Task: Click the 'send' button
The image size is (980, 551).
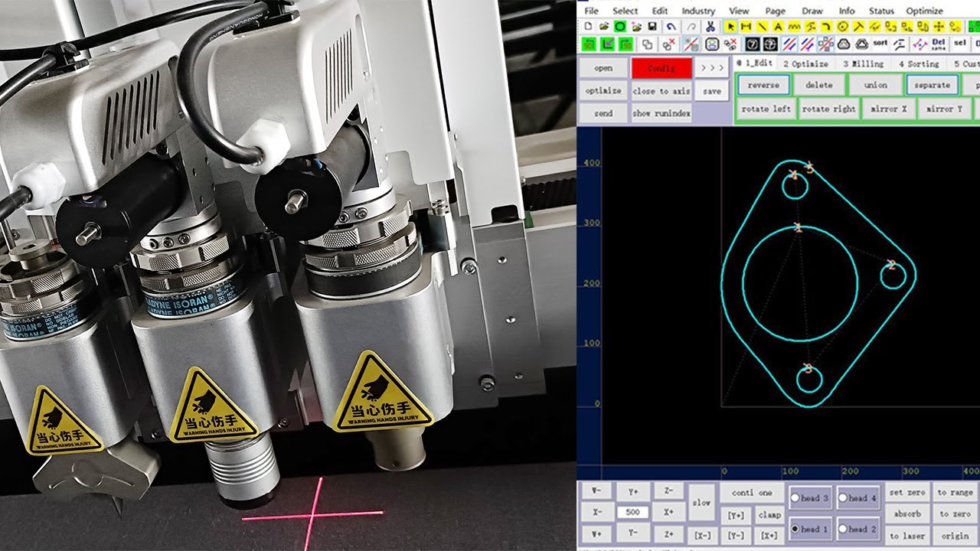Action: click(x=603, y=113)
